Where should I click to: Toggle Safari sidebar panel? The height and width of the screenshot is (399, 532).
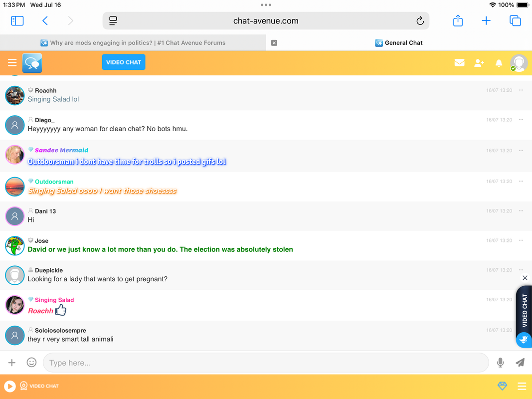(17, 21)
